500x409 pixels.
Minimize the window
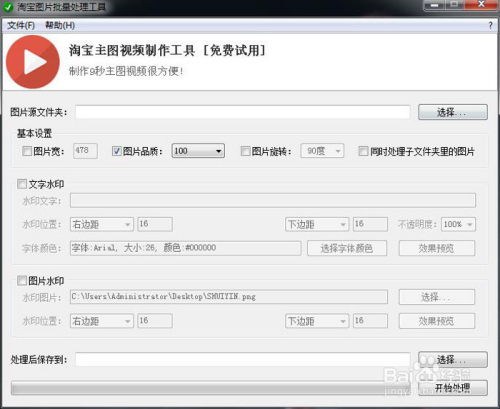[x=434, y=5]
